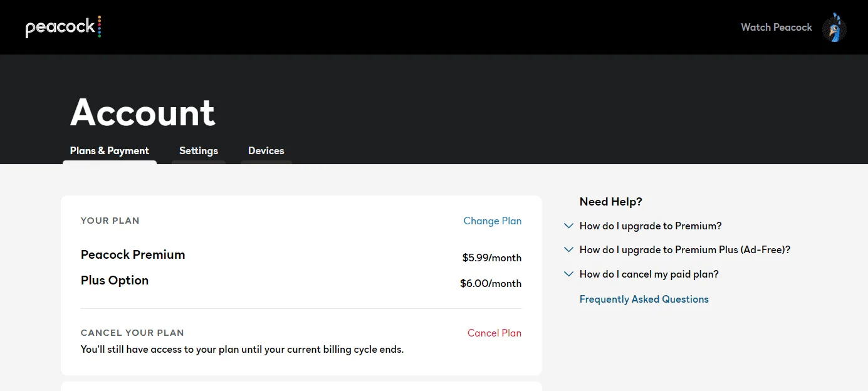Viewport: 868px width, 391px height.
Task: Open the "How do I upgrade to Premium?" question text
Action: tap(651, 226)
